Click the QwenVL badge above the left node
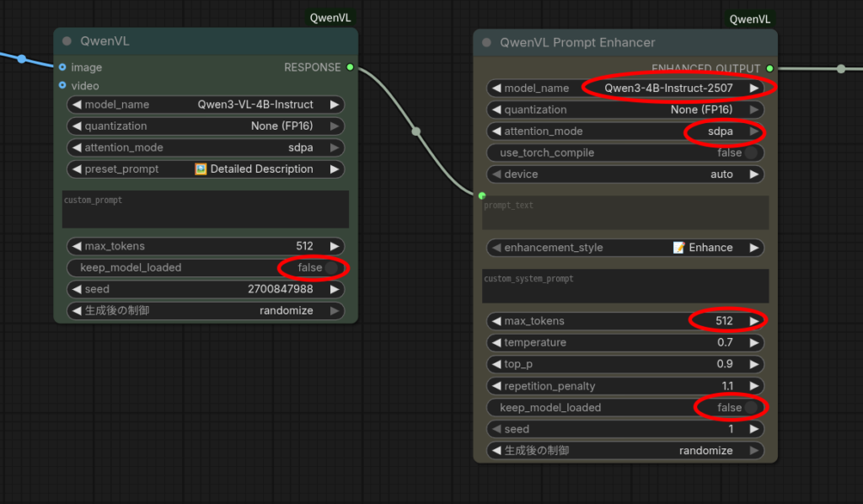This screenshot has height=504, width=863. coord(330,18)
